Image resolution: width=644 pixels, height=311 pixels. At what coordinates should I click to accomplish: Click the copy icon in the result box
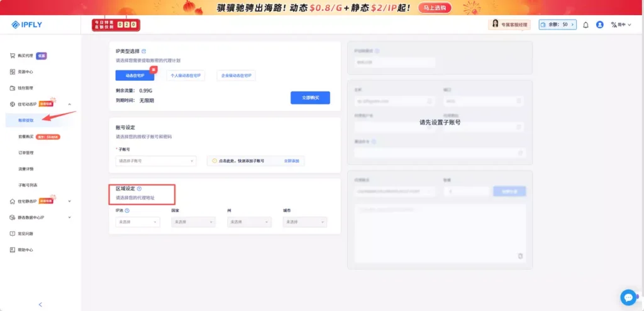click(520, 256)
